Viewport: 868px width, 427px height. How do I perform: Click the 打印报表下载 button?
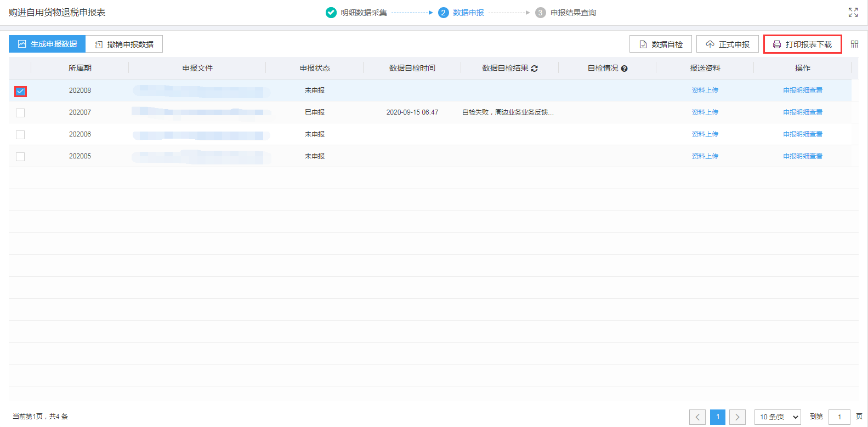point(802,44)
